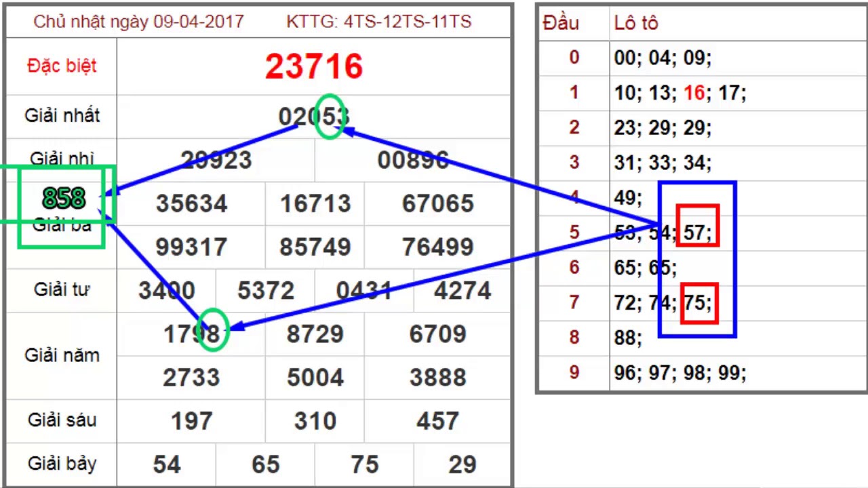Click the Giải sáu number 310
The height and width of the screenshot is (488, 868).
click(x=315, y=421)
